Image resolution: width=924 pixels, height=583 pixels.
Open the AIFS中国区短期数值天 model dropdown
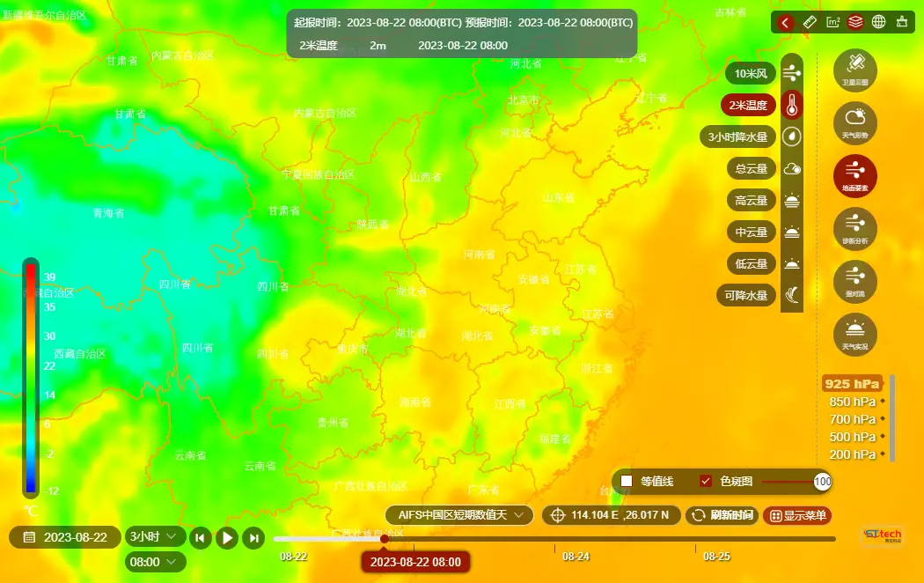click(459, 514)
